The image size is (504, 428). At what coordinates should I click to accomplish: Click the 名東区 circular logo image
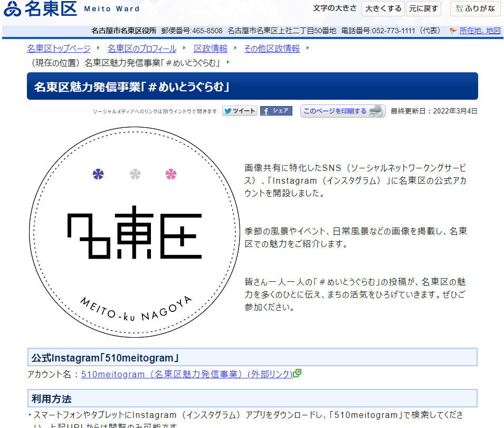click(x=135, y=232)
